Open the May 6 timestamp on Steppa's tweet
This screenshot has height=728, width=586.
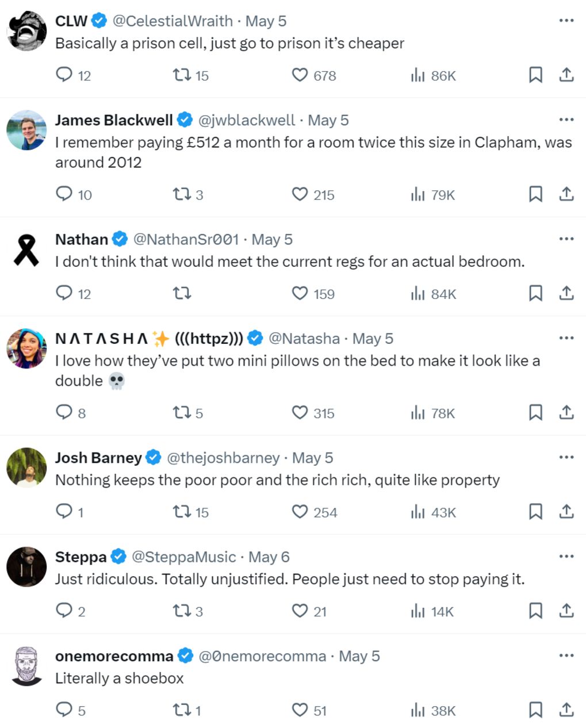coord(269,557)
